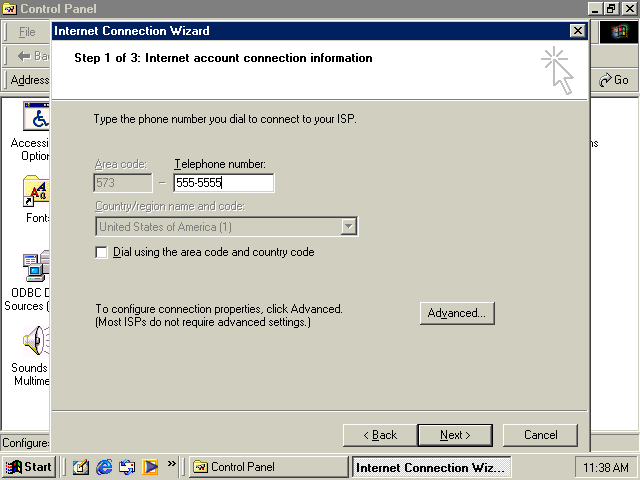The width and height of the screenshot is (640, 480).
Task: Open the Start menu
Action: pos(28,467)
